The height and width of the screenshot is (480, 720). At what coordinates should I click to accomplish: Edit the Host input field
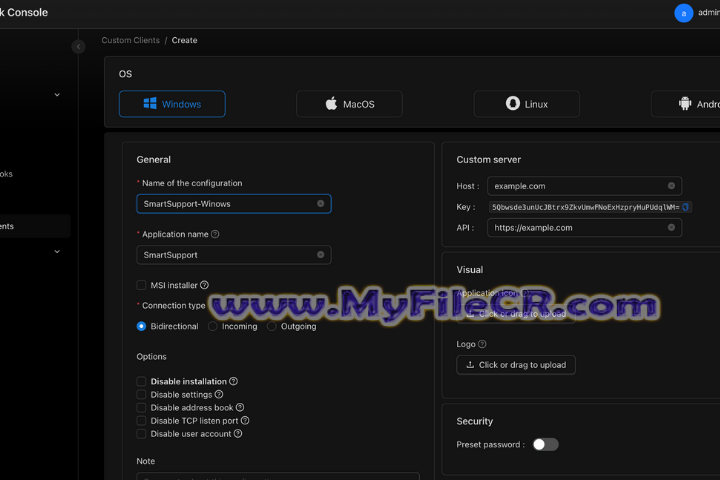[x=585, y=186]
